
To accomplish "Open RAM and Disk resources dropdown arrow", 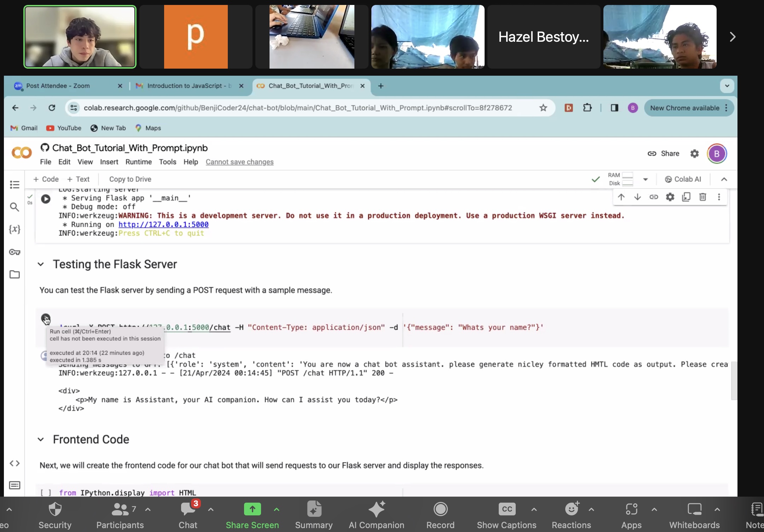I will pos(646,179).
